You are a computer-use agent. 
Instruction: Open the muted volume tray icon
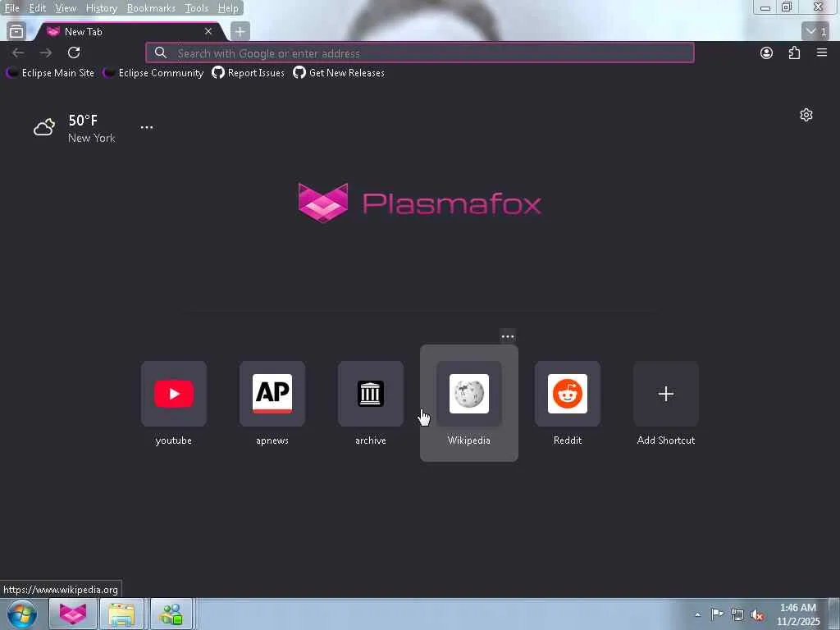pos(757,614)
